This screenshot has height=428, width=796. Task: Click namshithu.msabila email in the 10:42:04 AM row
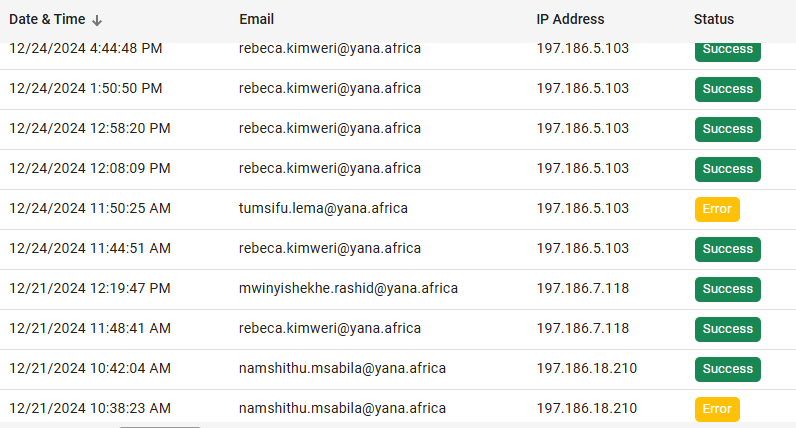[x=342, y=368]
